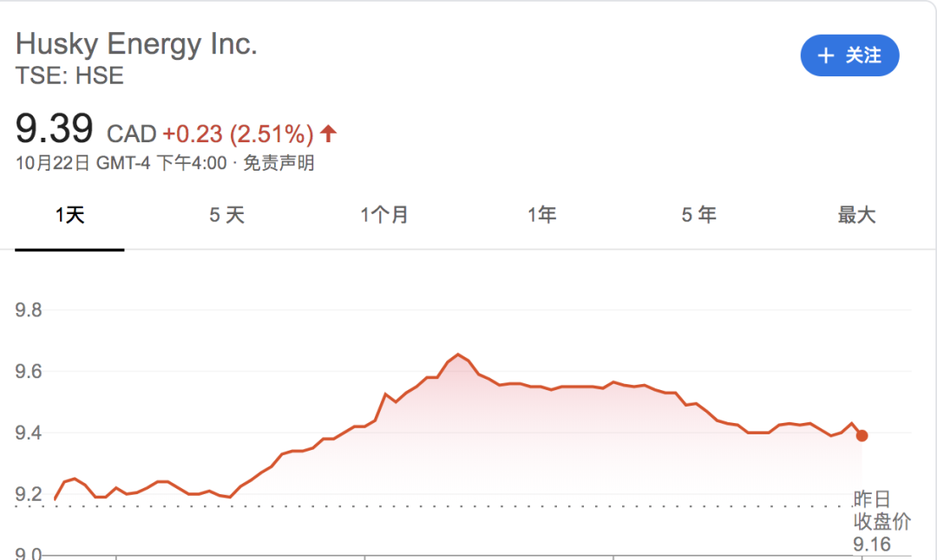Open the 1个月 chart range

point(384,215)
